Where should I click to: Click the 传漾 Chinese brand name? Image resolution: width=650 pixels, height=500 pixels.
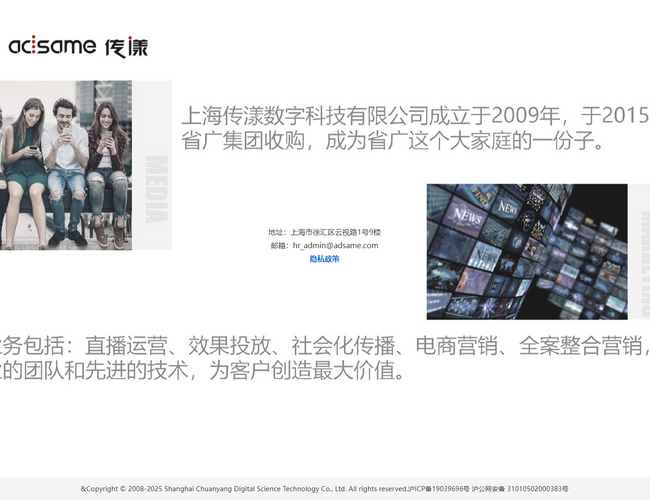tap(126, 46)
